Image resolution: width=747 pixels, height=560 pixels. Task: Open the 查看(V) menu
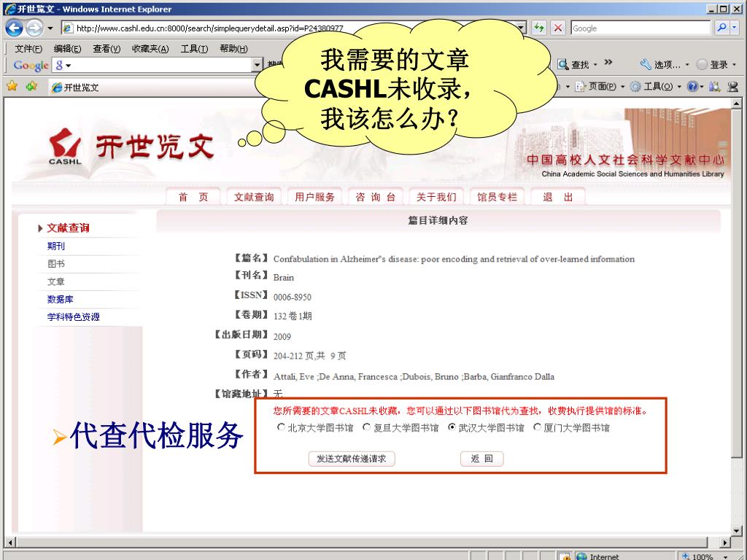[x=107, y=49]
